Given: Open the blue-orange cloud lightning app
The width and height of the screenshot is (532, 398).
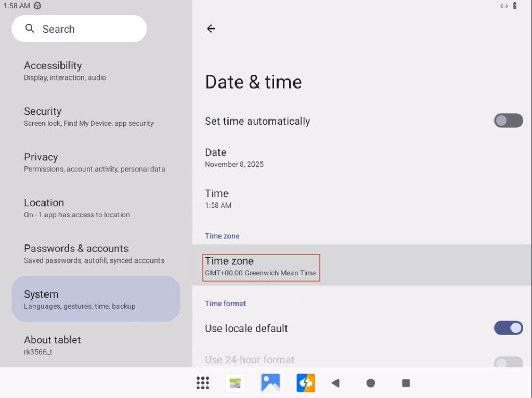Looking at the screenshot, I should tap(306, 383).
